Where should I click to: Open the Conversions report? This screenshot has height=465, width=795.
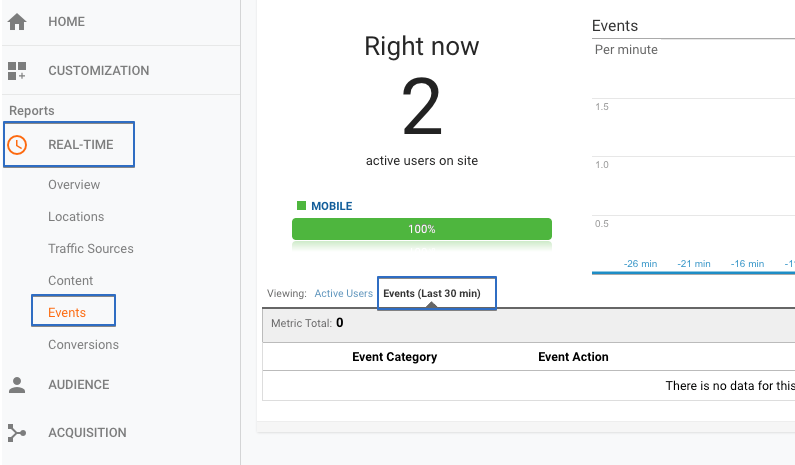83,345
